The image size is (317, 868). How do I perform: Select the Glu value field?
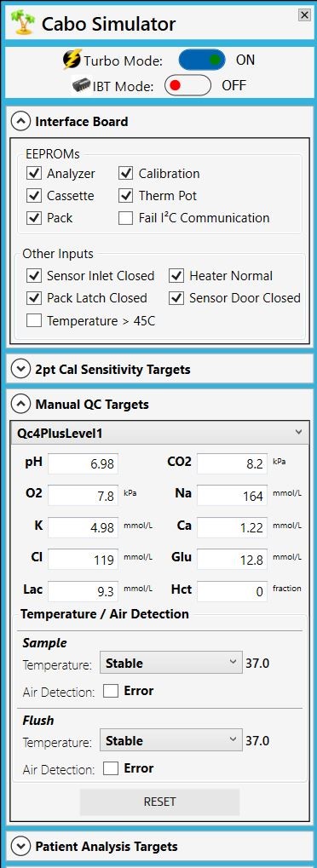(x=232, y=559)
